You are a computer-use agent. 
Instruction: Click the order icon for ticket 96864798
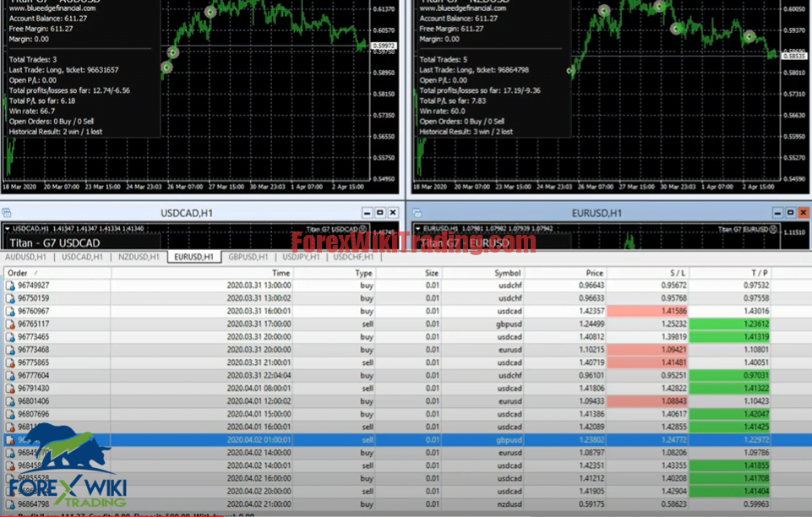pos(10,504)
